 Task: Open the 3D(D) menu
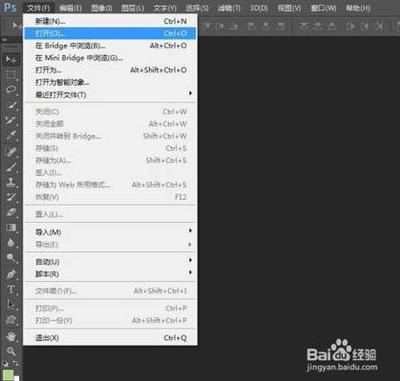259,8
